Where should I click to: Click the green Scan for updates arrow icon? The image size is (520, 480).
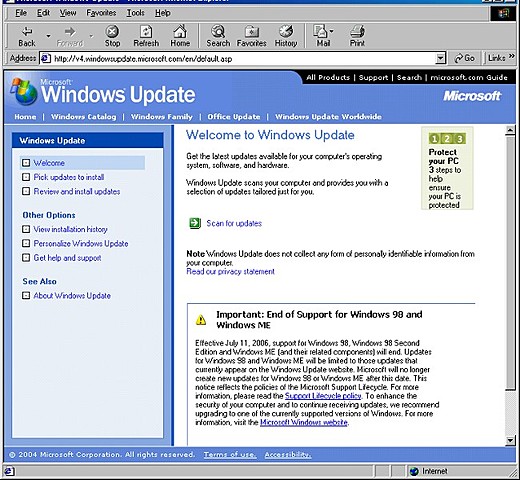pyautogui.click(x=195, y=223)
